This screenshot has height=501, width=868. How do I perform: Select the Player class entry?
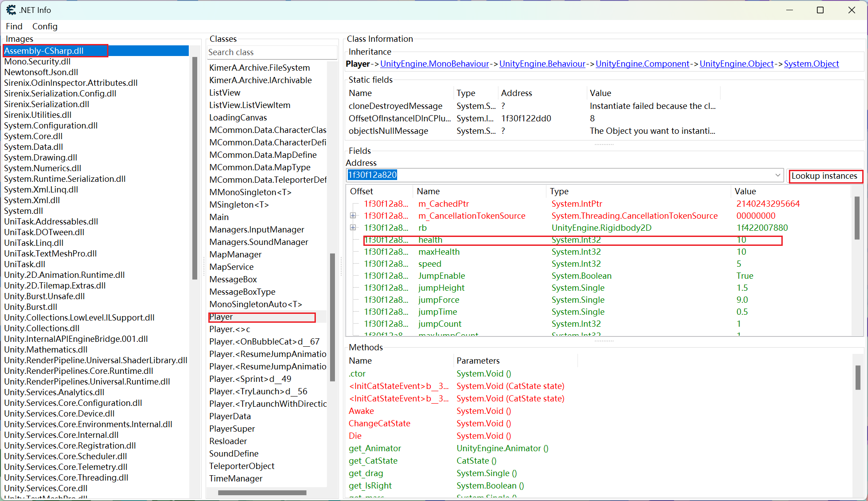[221, 317]
